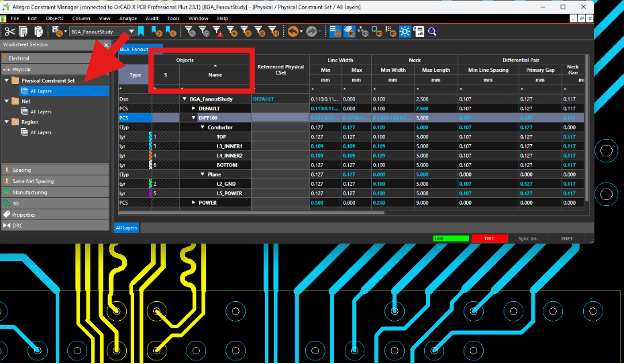The width and height of the screenshot is (624, 364).
Task: Open the BGA_FanoutStudy design dropdown
Action: tap(131, 31)
